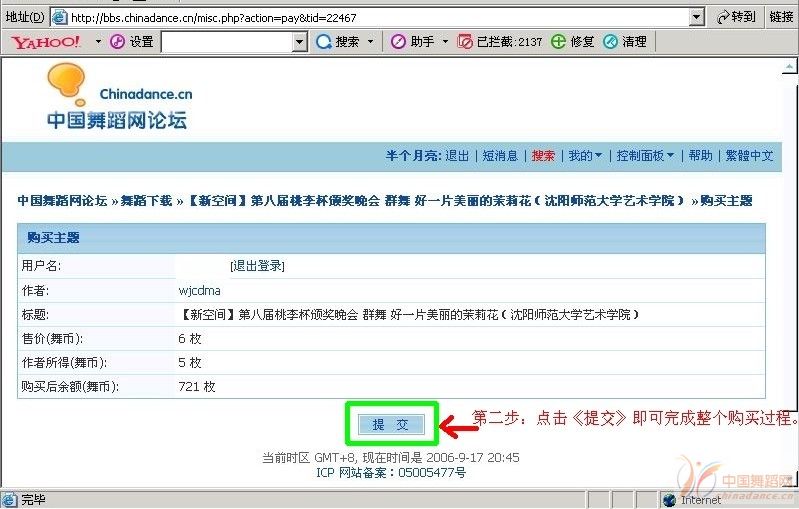Viewport: 799px width, 509px height.
Task: Click the red 搜索 link in nav bar
Action: pyautogui.click(x=543, y=155)
